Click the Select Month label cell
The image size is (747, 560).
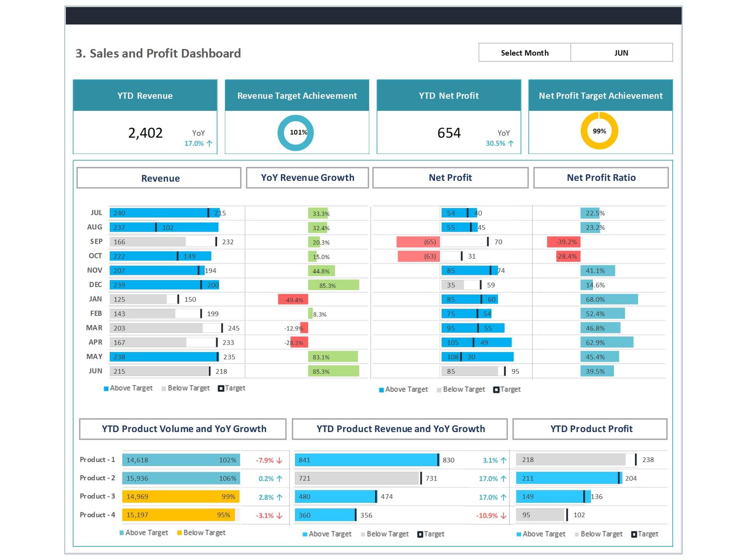pos(524,53)
